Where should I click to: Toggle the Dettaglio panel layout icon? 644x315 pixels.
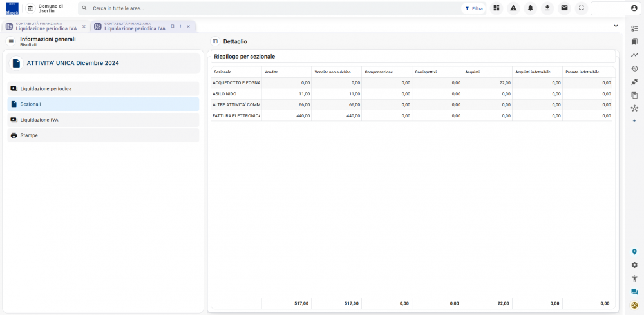(x=215, y=41)
